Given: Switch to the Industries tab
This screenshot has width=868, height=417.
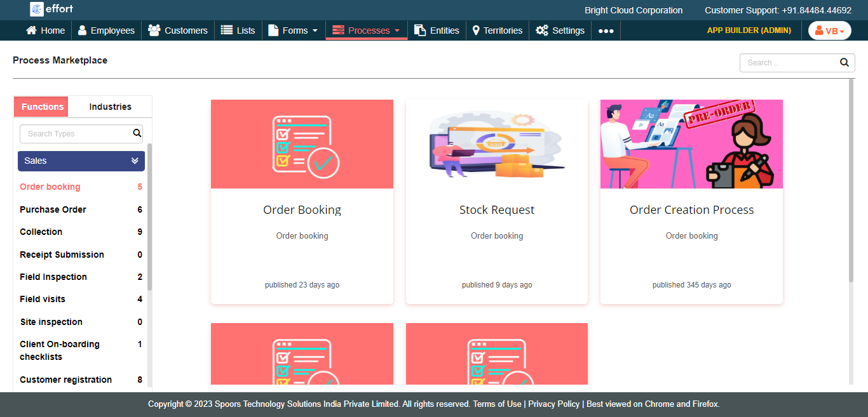Looking at the screenshot, I should pyautogui.click(x=110, y=107).
